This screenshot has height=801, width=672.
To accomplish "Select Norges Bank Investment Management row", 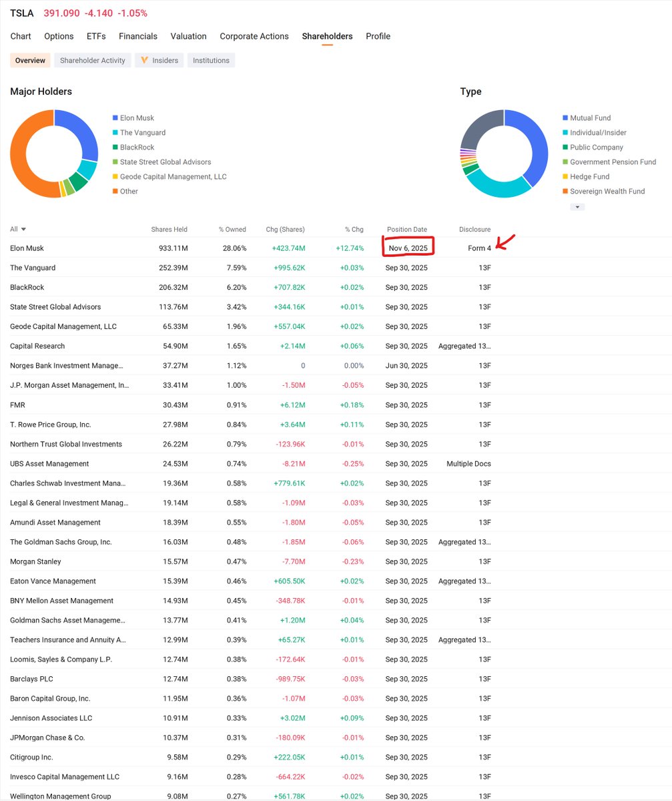I will tap(336, 366).
